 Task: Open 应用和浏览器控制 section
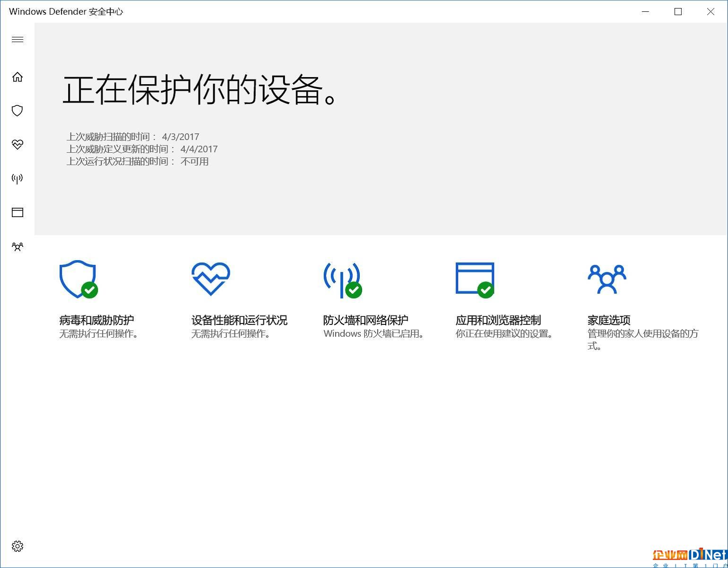[498, 320]
